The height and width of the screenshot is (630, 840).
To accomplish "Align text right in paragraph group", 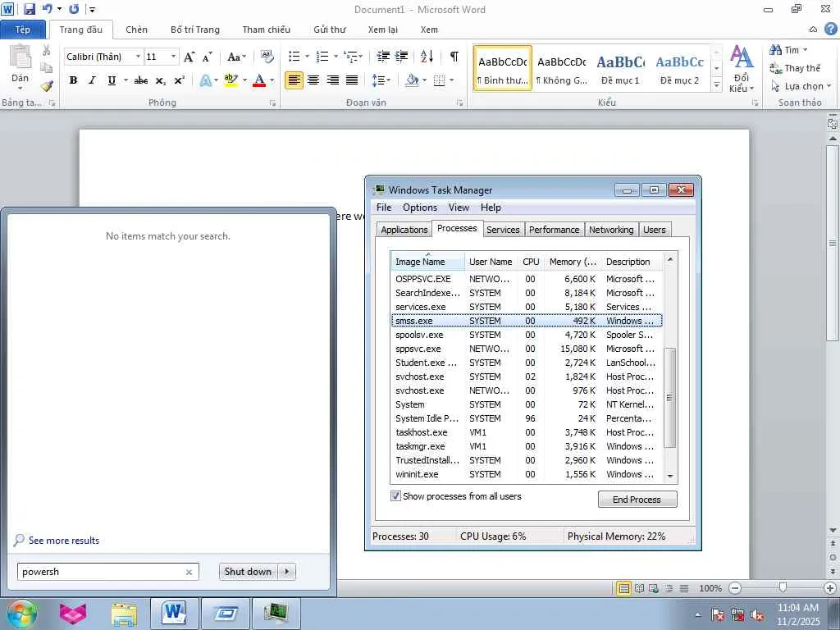I will 333,80.
